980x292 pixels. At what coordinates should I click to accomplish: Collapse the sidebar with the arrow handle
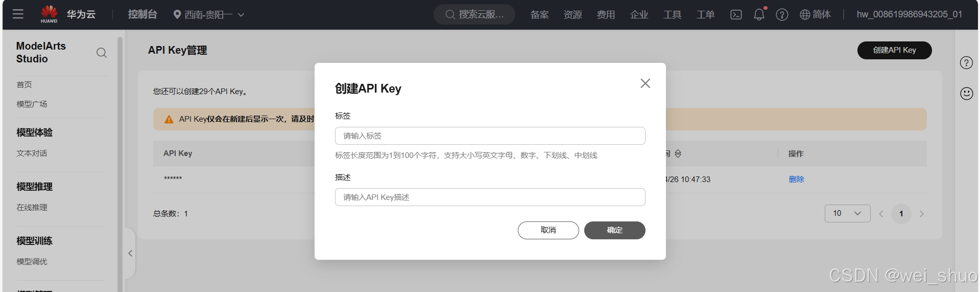coord(130,253)
